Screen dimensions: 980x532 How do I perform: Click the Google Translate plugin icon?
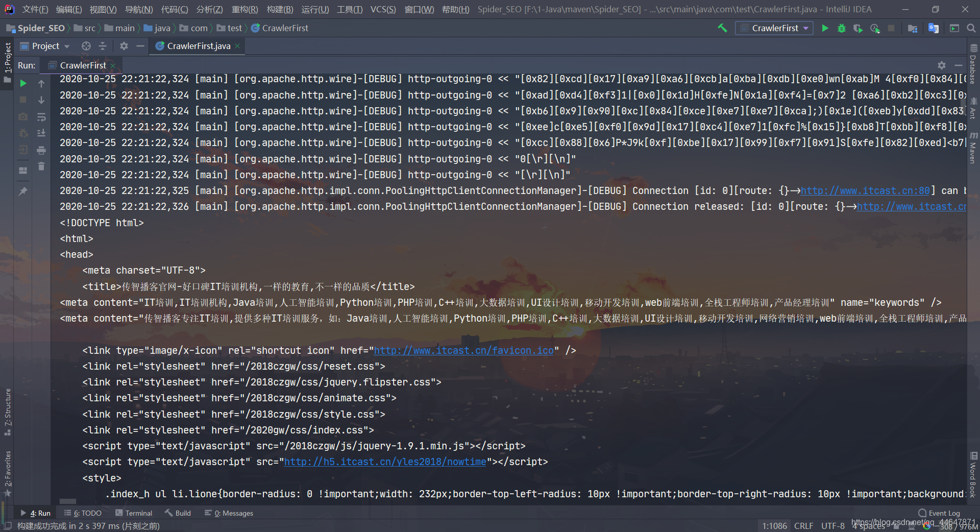pyautogui.click(x=934, y=28)
